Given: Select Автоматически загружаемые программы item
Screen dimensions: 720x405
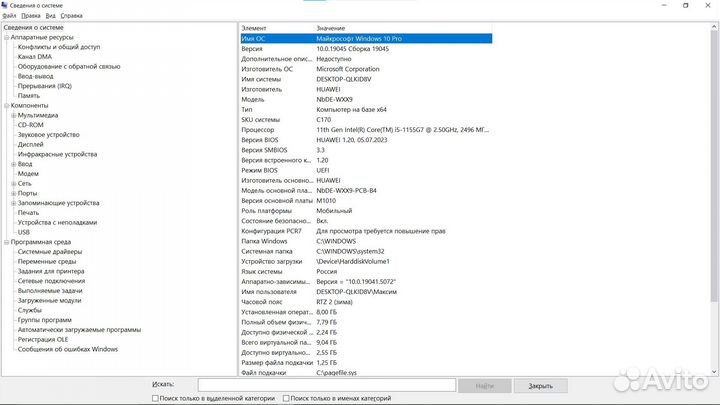Looking at the screenshot, I should tap(79, 330).
